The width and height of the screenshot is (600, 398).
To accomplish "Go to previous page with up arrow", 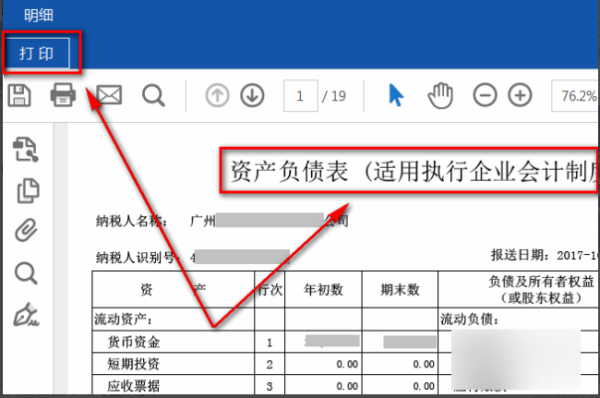I will 217,95.
